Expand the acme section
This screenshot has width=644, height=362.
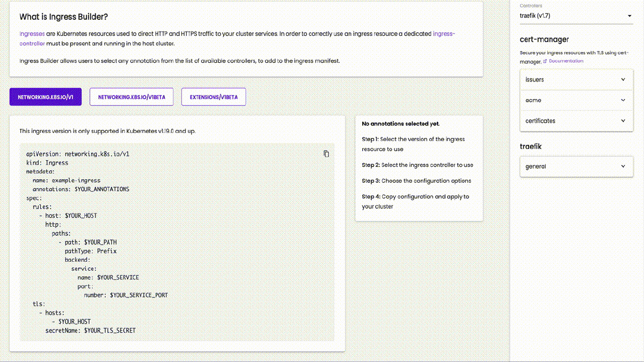tap(576, 100)
